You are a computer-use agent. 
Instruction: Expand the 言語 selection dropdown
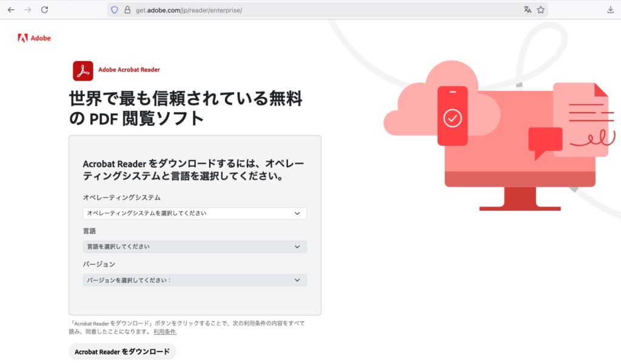195,247
